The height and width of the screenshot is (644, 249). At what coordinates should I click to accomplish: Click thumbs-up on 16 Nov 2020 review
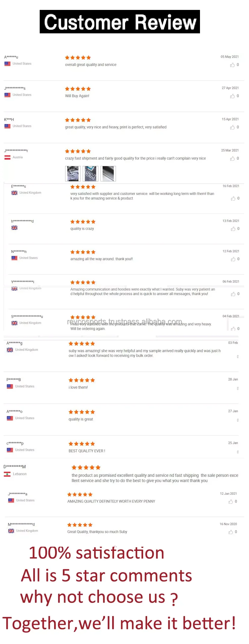(x=231, y=532)
